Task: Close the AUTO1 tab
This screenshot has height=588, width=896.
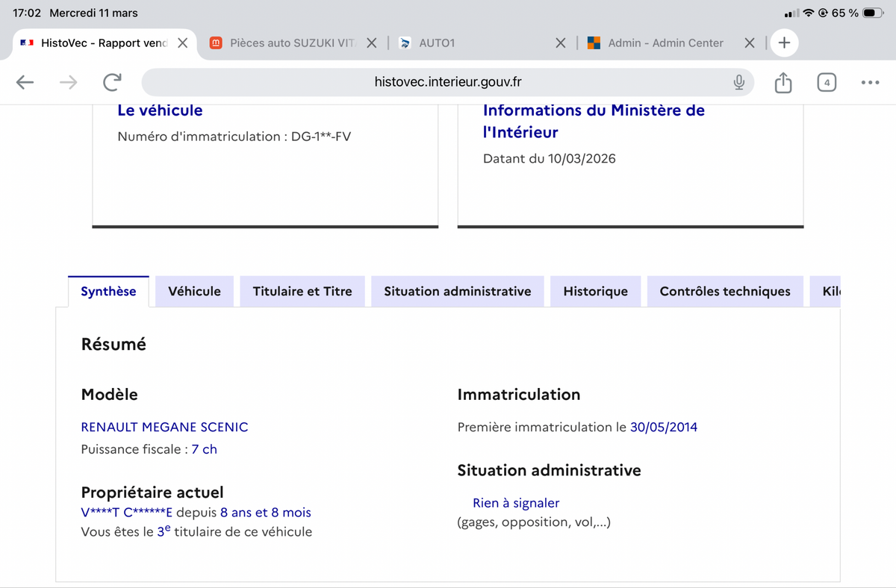Action: click(x=560, y=43)
